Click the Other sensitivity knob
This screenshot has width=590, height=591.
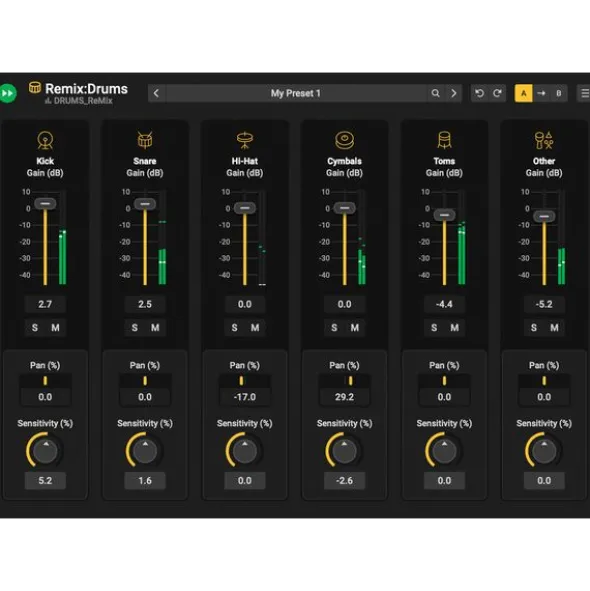point(544,451)
